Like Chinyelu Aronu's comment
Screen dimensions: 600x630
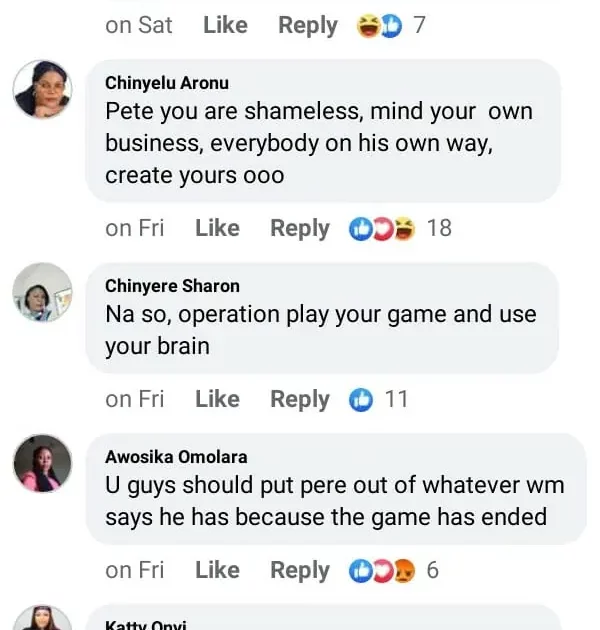(x=217, y=229)
